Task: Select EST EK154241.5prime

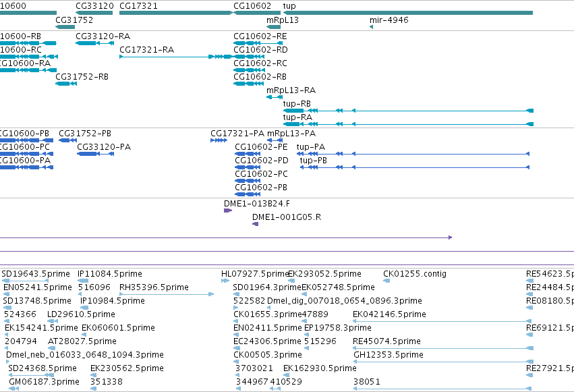Action: point(41,329)
